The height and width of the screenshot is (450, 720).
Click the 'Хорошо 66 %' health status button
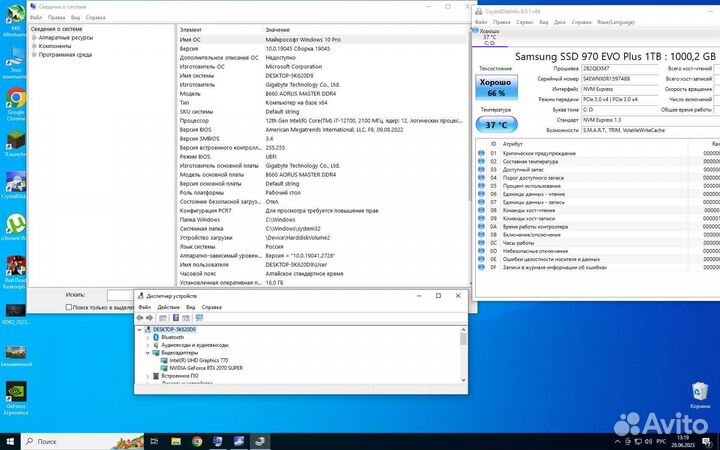pyautogui.click(x=496, y=87)
